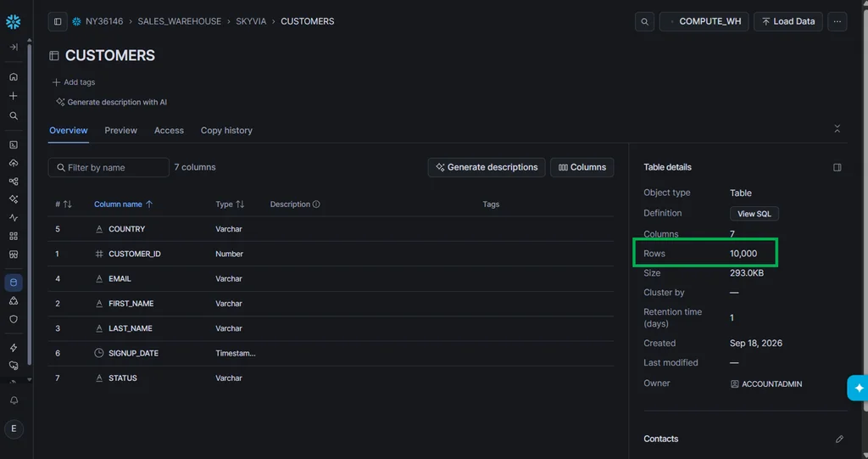The width and height of the screenshot is (868, 459).
Task: Edit Contacts with the pencil icon
Action: [839, 439]
